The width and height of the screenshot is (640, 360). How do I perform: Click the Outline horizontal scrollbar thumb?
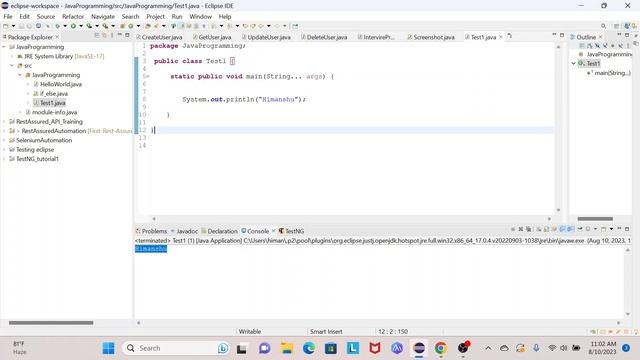click(x=595, y=219)
